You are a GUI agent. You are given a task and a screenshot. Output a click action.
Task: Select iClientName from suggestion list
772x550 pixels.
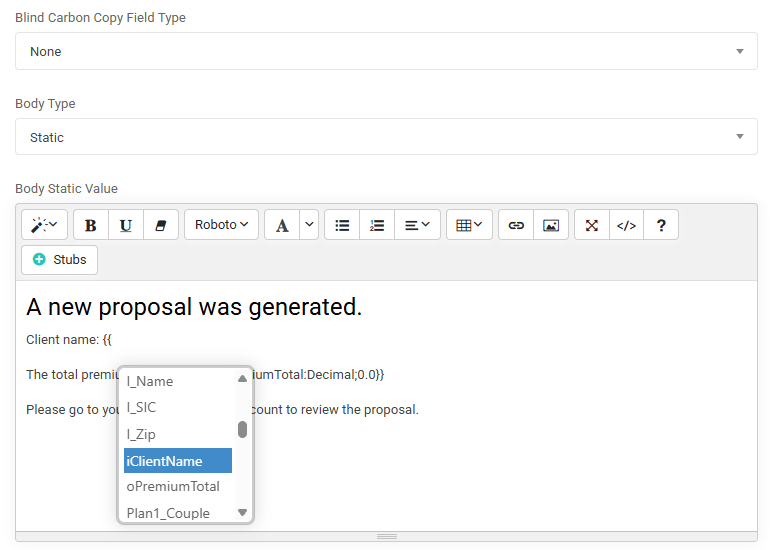tap(177, 461)
